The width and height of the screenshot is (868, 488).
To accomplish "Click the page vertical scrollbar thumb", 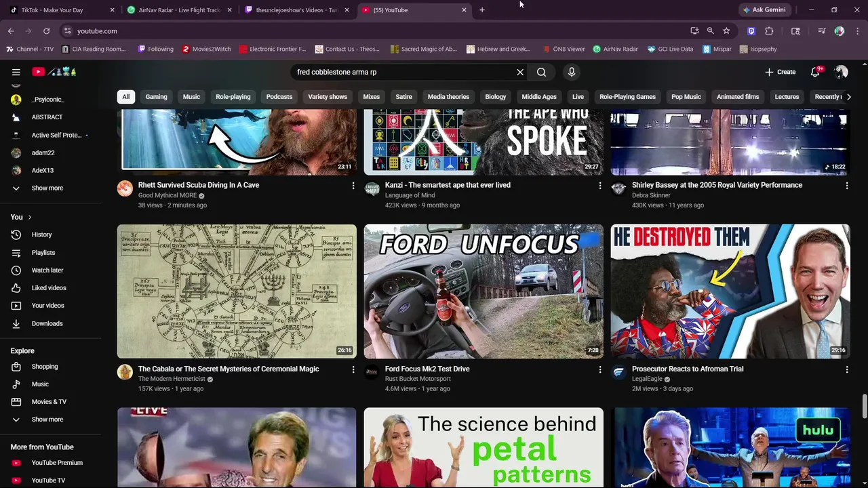I will (x=864, y=407).
